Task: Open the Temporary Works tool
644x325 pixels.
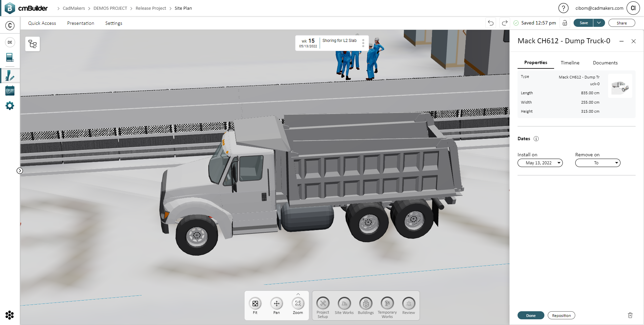Action: point(387,308)
